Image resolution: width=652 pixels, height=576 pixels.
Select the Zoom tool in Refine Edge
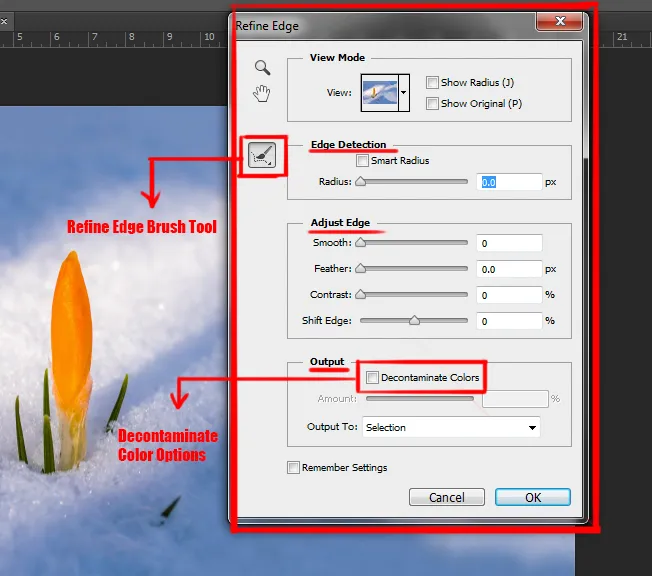262,67
